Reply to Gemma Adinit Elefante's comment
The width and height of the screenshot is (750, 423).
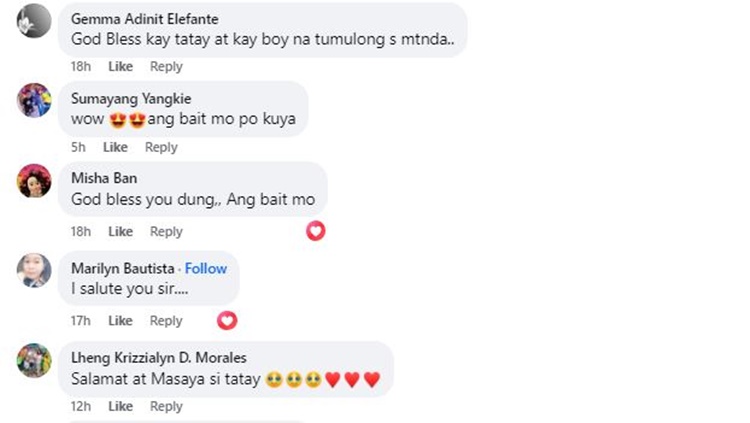tap(166, 67)
